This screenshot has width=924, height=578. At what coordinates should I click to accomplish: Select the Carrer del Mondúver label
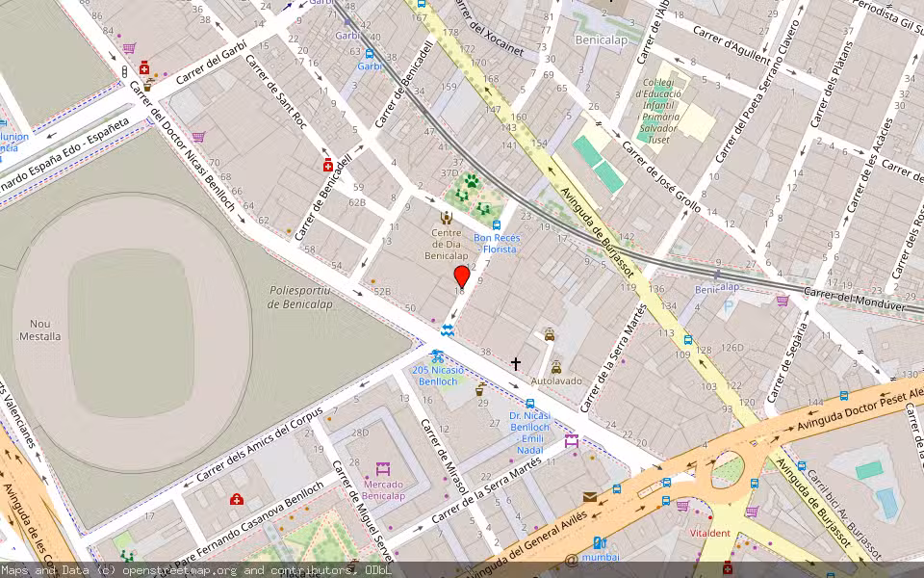click(x=855, y=299)
